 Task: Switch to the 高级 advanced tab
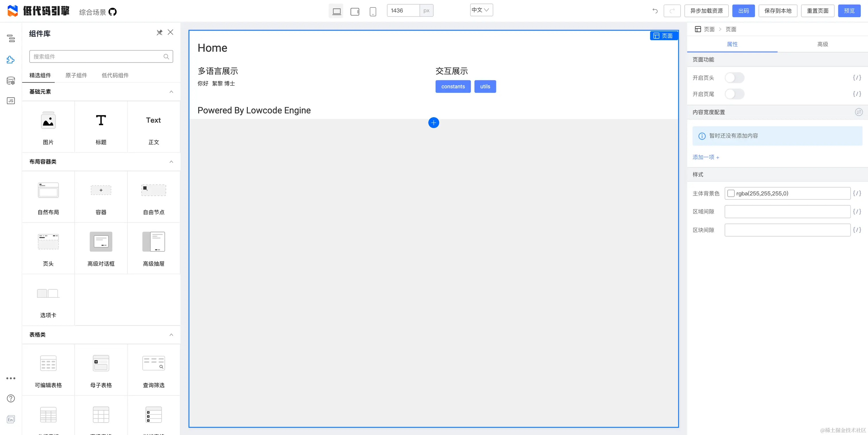point(823,44)
